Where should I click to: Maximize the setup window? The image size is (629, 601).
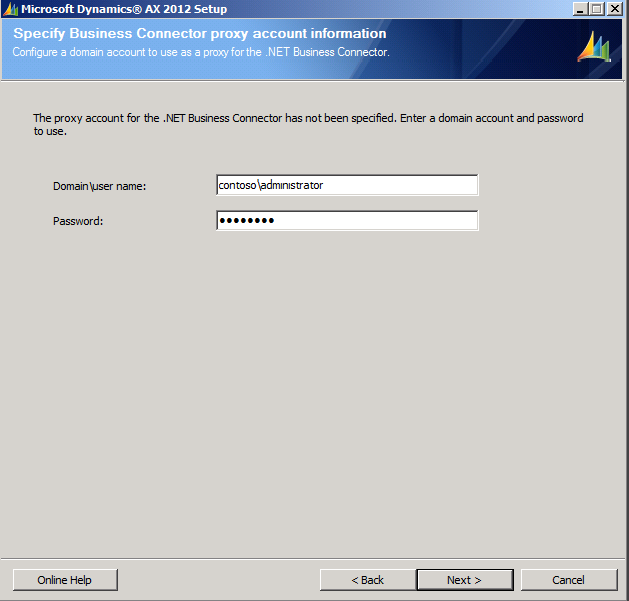(x=597, y=9)
